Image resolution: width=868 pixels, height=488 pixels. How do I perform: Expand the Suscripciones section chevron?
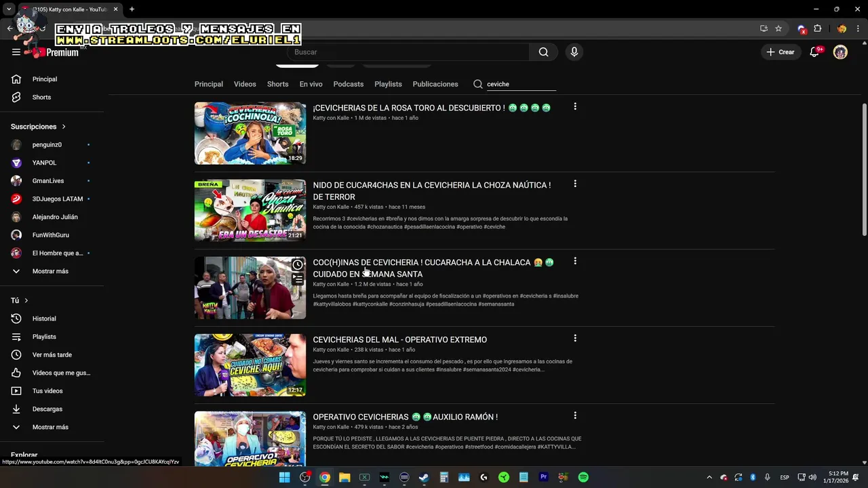[x=64, y=127]
